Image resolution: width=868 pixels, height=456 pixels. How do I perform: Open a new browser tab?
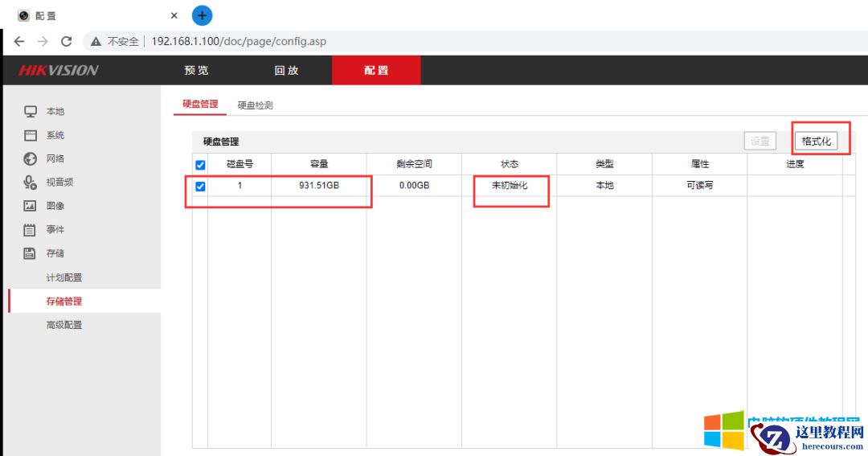coord(202,15)
